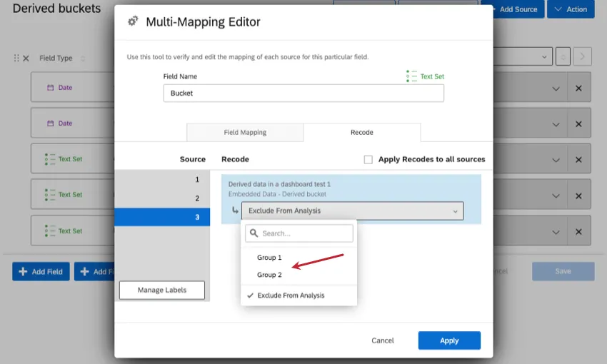Viewport: 607px width, 364px height.
Task: Remove the first Date field row with X
Action: (578, 88)
